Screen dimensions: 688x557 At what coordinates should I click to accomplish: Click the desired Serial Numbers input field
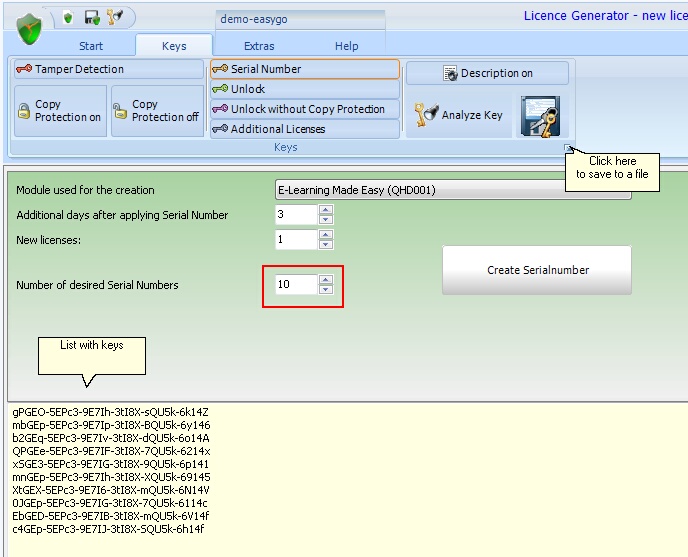[x=295, y=285]
